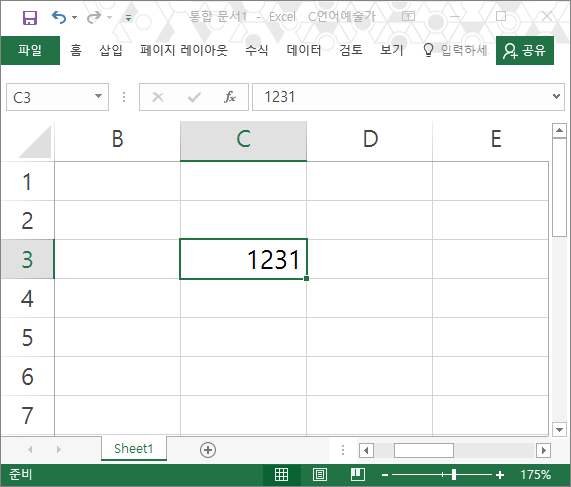Screen dimensions: 571x487
Task: Click the vertical scrollbar thumb
Action: tap(559, 188)
